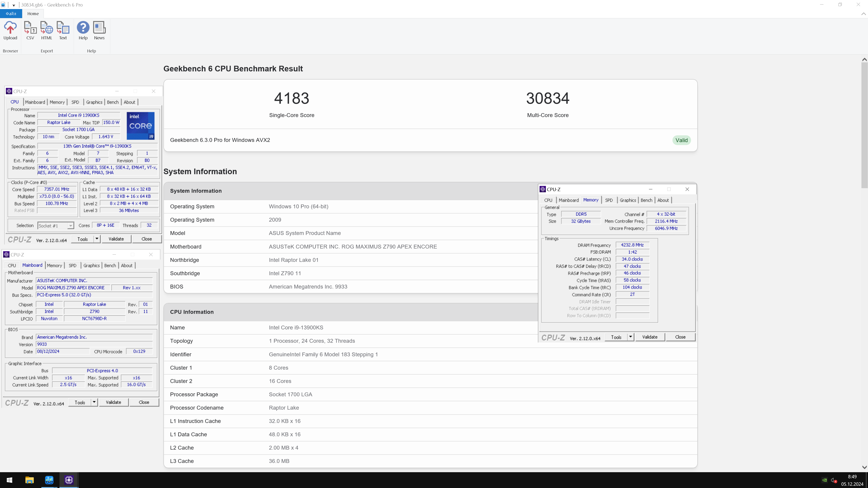Open Geekbench Help
The height and width of the screenshot is (488, 868).
click(83, 31)
